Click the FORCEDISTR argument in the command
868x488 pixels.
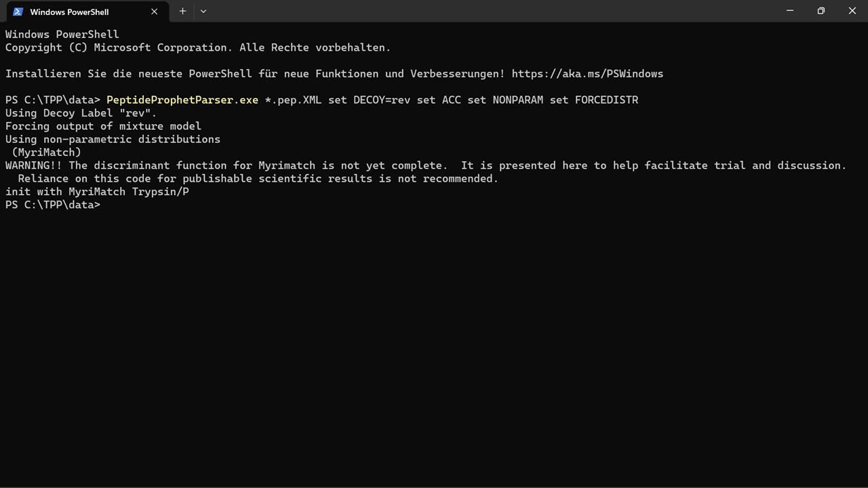606,100
